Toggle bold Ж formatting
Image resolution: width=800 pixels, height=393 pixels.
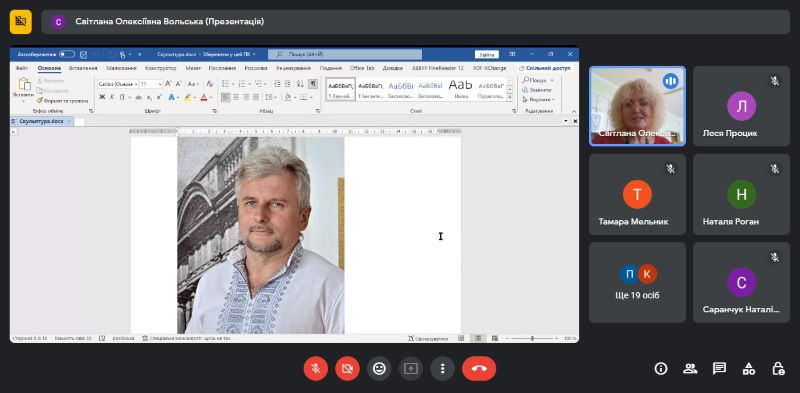point(102,97)
